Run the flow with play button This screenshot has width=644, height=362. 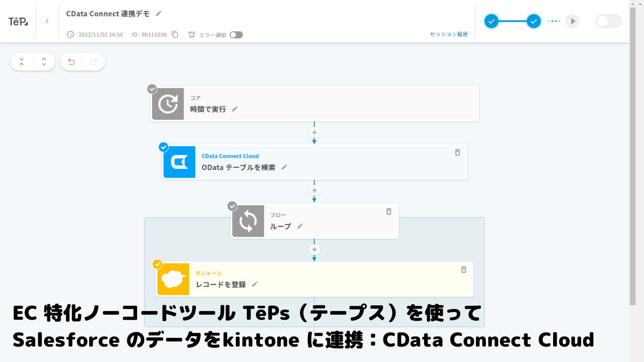point(573,21)
